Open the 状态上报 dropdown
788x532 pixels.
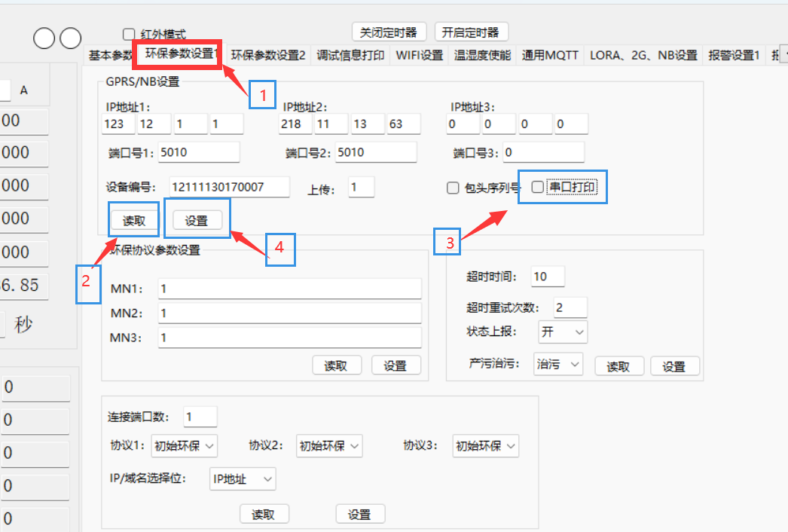(x=563, y=332)
